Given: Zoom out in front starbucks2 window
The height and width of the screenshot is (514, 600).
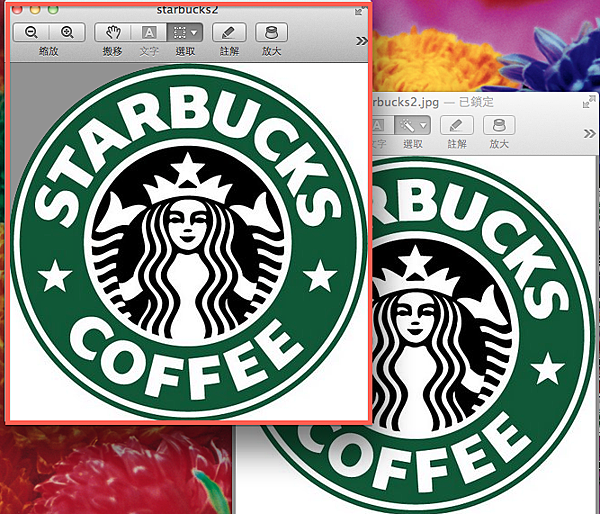Looking at the screenshot, I should tap(31, 33).
